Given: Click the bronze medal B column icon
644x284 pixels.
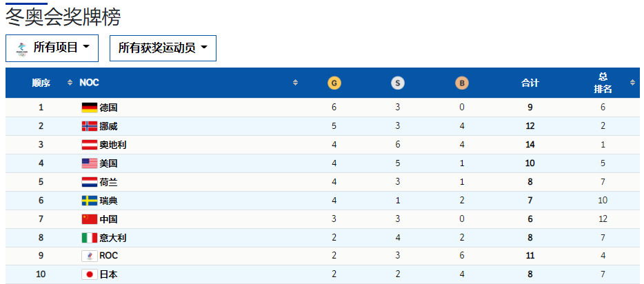Looking at the screenshot, I should pos(462,83).
